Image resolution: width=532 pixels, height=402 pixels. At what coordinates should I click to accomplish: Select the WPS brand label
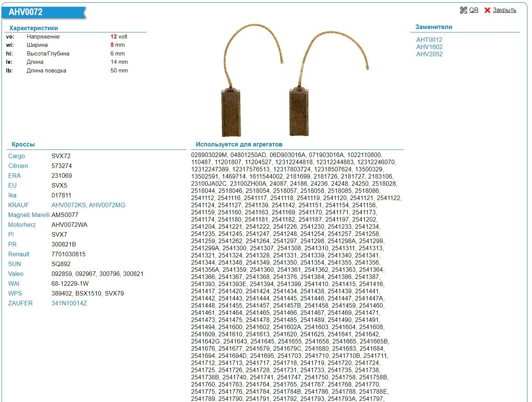(15, 293)
